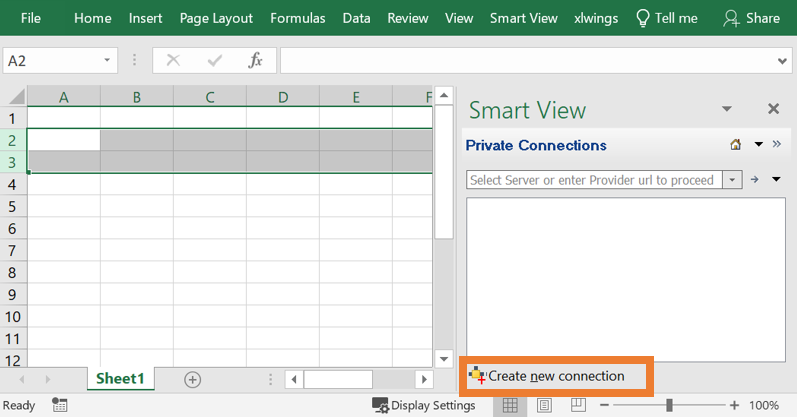
Task: Expand the Name Box dropdown
Action: tap(108, 61)
